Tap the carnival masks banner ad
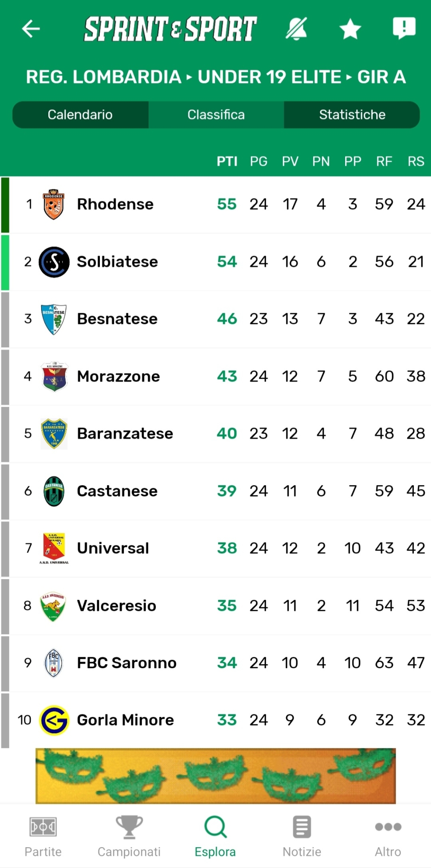431x868 pixels. 215,776
